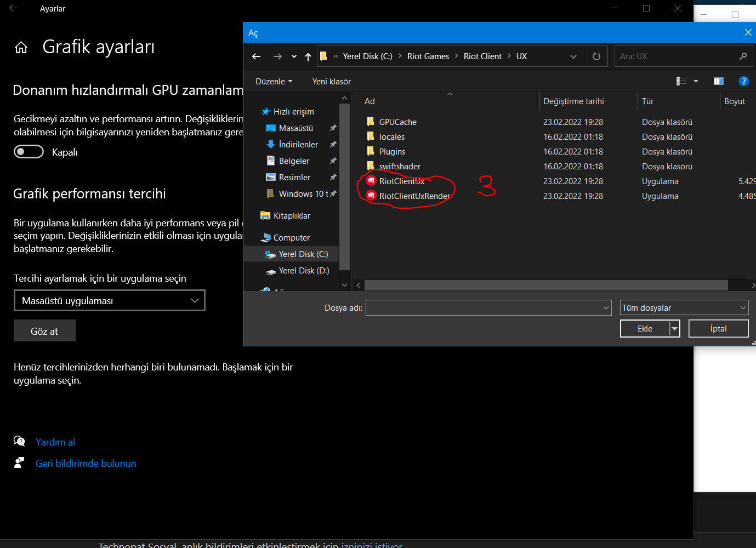
Task: Open the swiftshader folder
Action: 400,167
